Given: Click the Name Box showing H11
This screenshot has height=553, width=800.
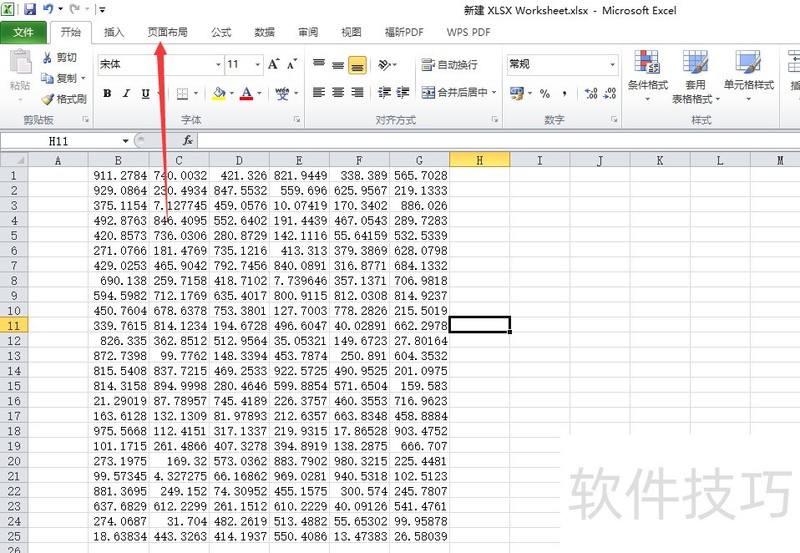Looking at the screenshot, I should [60, 141].
